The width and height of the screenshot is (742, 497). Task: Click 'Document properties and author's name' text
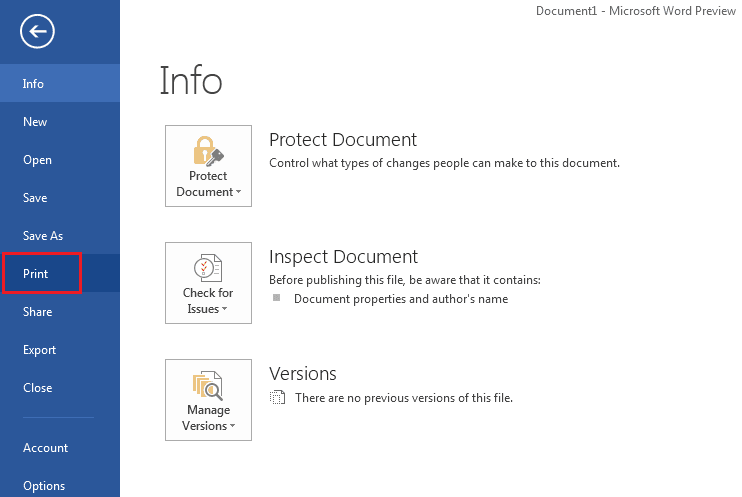pos(401,299)
